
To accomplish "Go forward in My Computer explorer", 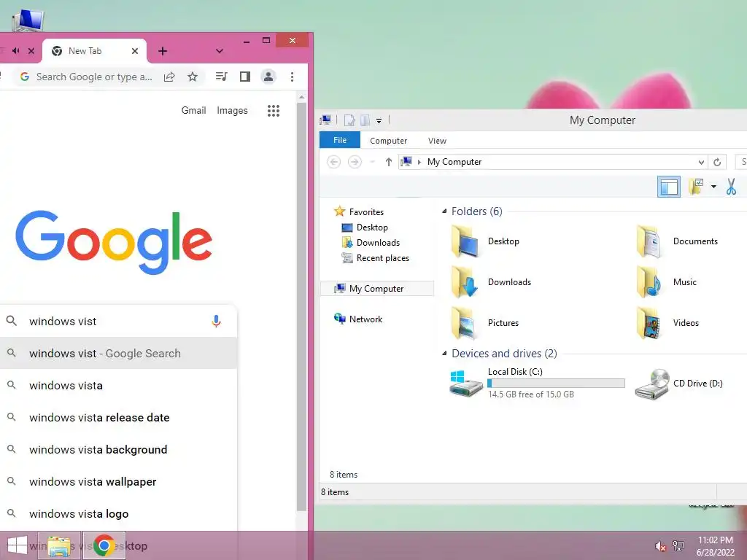I will [355, 162].
